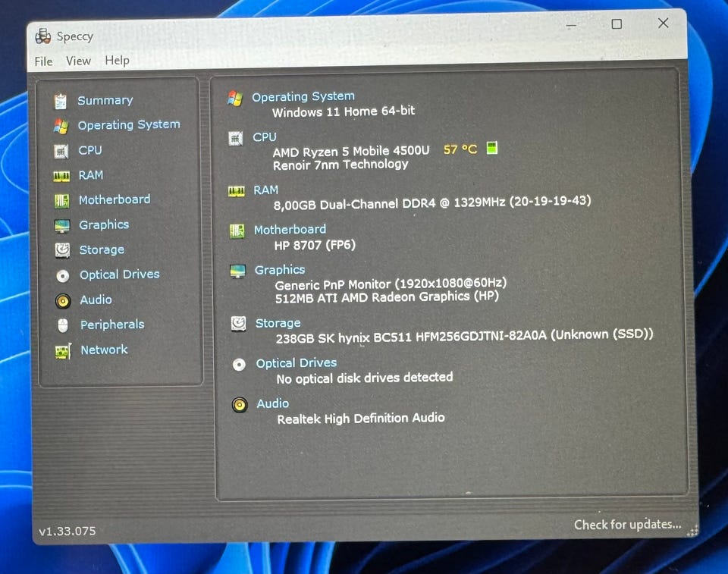Click Motherboard icon in sidebar

click(x=61, y=201)
